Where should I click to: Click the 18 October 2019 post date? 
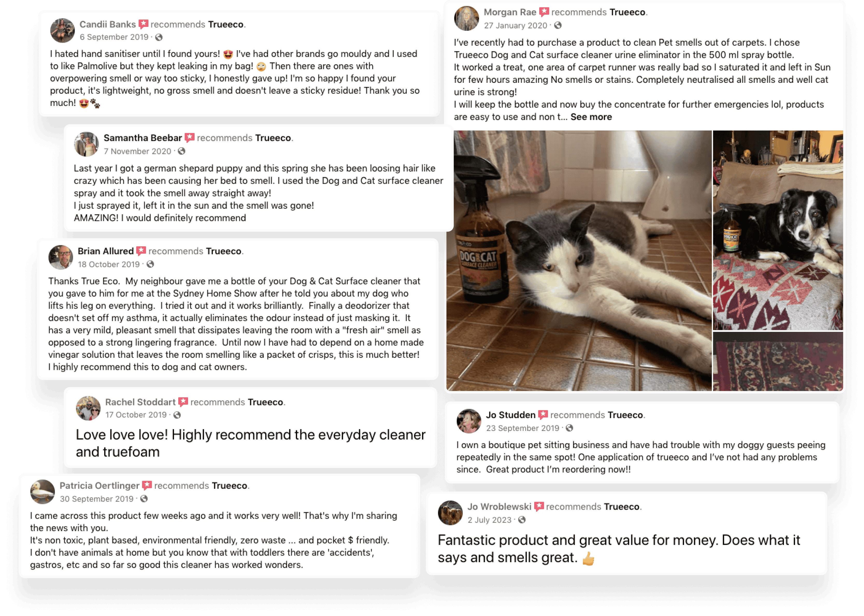(109, 264)
